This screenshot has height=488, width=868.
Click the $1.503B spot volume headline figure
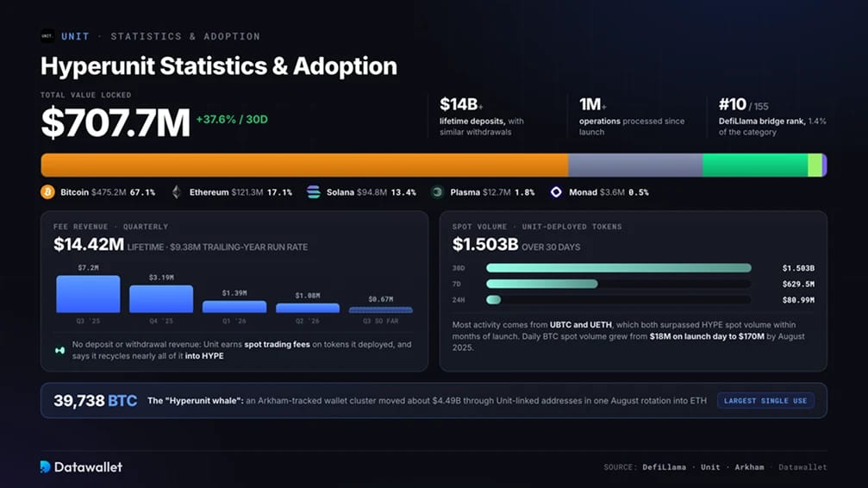tap(485, 244)
